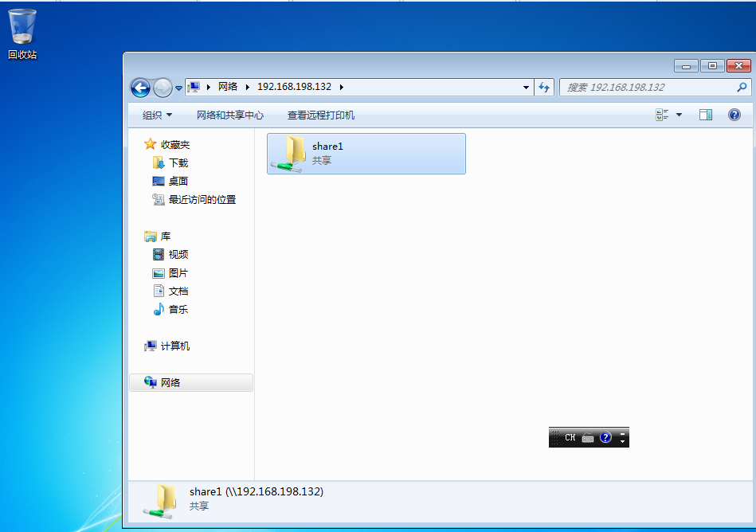Select 计算机 in navigation pane
The image size is (756, 532).
[175, 346]
